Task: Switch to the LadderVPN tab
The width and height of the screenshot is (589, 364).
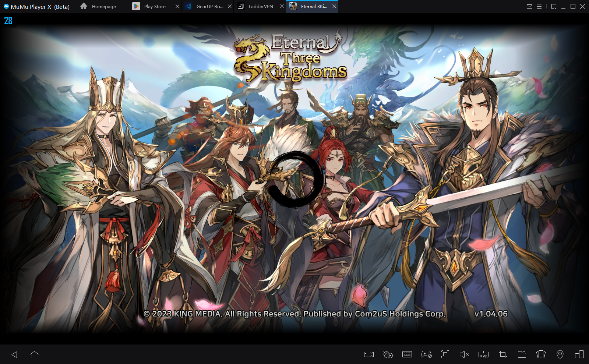Action: [x=260, y=7]
